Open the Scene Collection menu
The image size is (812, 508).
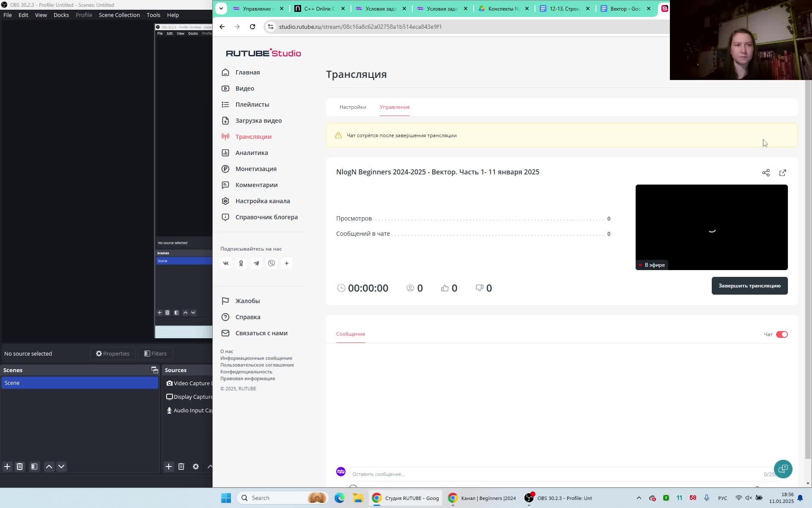point(119,15)
